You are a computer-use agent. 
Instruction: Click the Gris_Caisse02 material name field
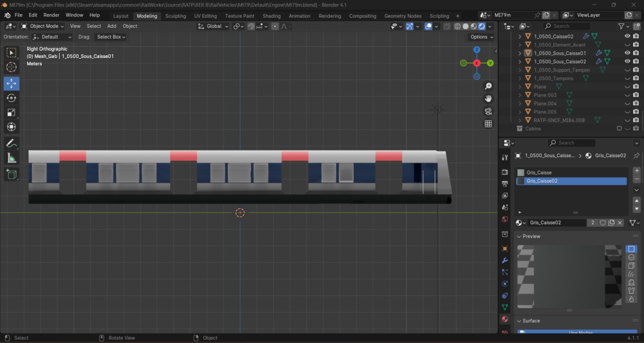click(x=556, y=223)
